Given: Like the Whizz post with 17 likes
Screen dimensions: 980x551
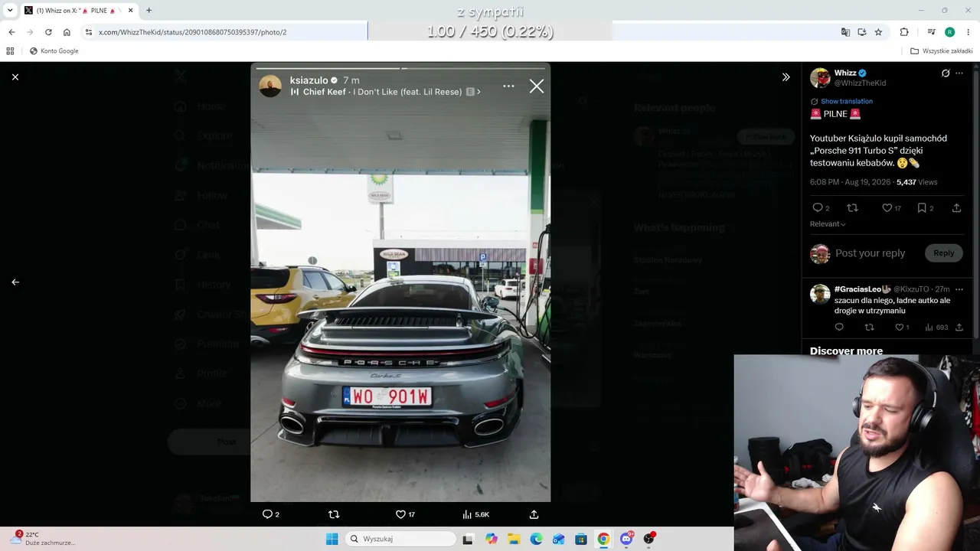Looking at the screenshot, I should (x=891, y=208).
